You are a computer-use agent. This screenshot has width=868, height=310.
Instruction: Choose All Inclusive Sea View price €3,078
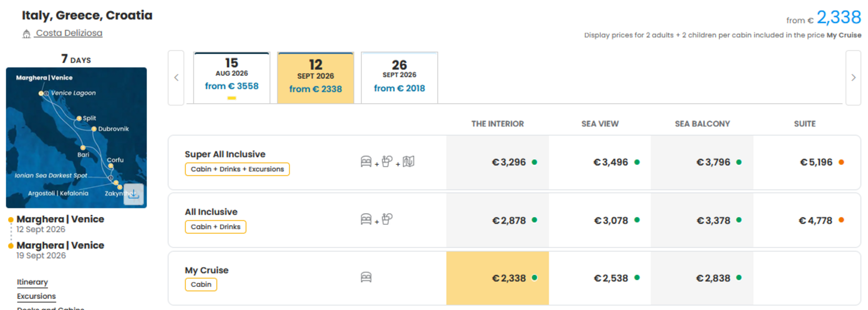tap(600, 220)
